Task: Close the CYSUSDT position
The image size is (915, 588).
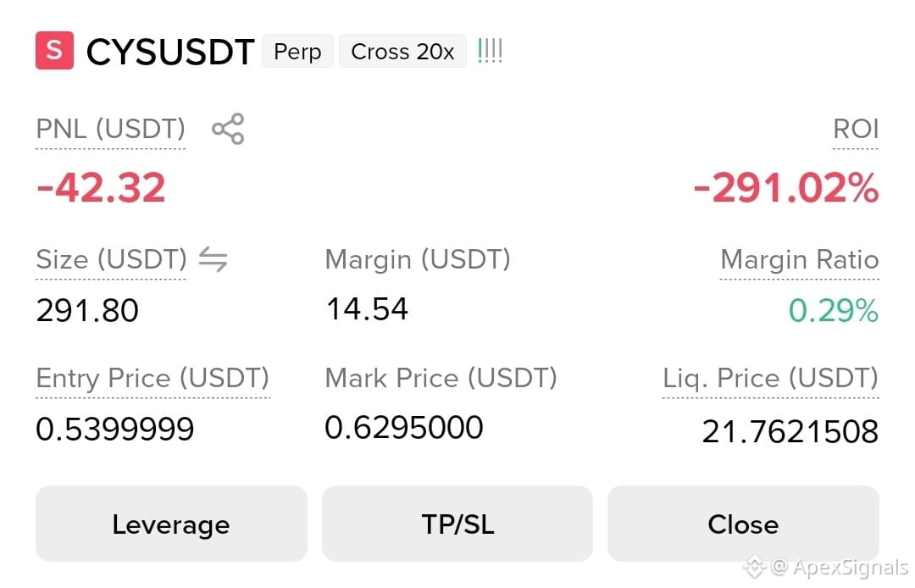Action: point(743,524)
